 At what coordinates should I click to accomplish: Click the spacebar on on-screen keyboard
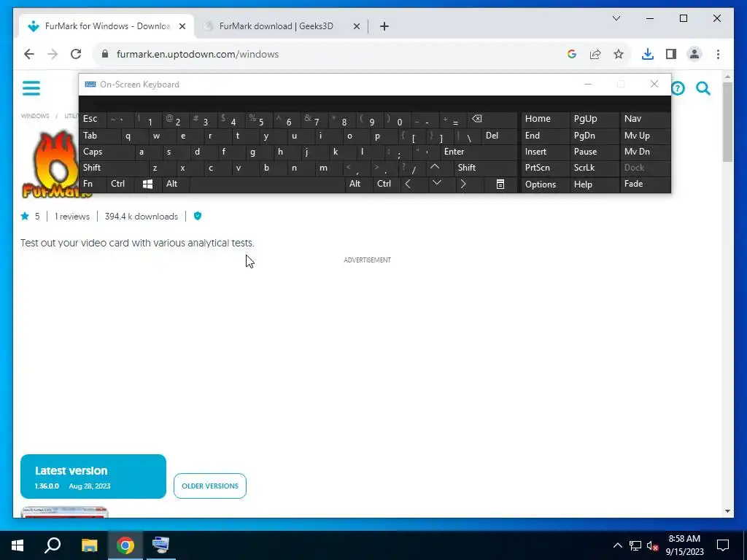[267, 184]
